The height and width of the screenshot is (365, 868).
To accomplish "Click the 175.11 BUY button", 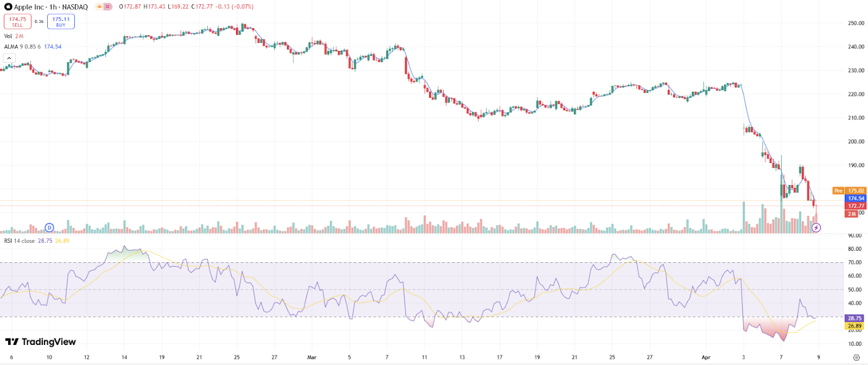I will [x=61, y=22].
